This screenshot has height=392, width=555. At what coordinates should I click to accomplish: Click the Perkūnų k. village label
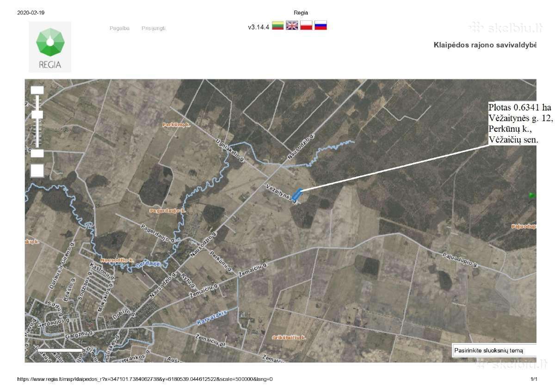click(177, 125)
